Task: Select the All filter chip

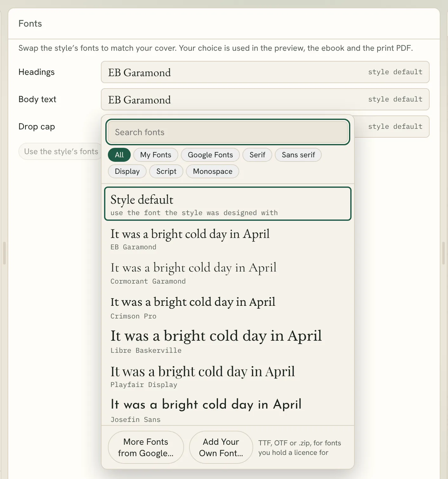Action: coord(119,155)
